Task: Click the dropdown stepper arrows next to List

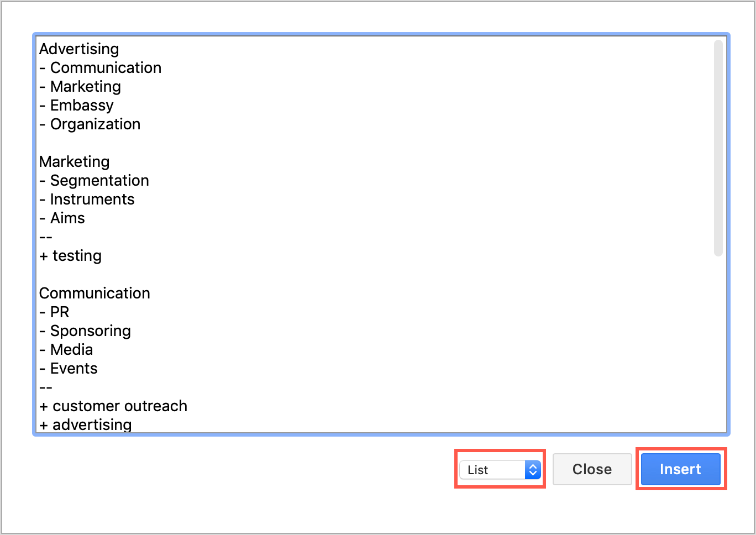Action: pos(532,469)
